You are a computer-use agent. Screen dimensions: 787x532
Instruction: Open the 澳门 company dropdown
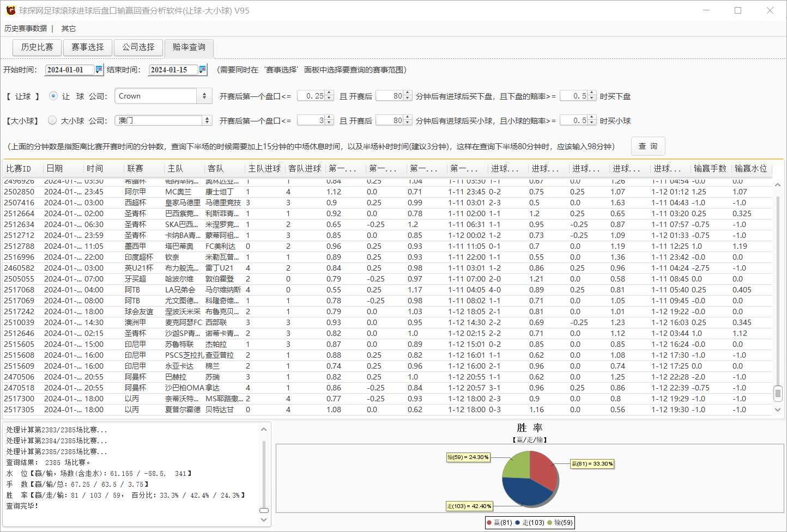tap(207, 120)
